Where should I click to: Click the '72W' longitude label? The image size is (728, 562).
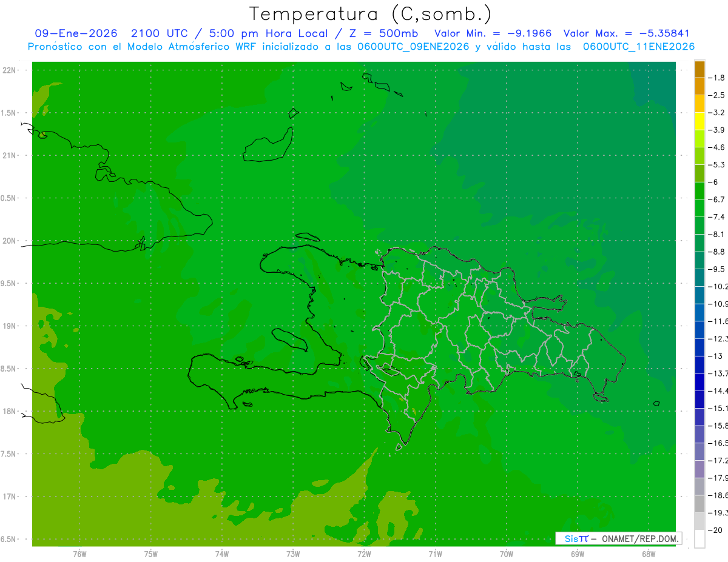(363, 554)
